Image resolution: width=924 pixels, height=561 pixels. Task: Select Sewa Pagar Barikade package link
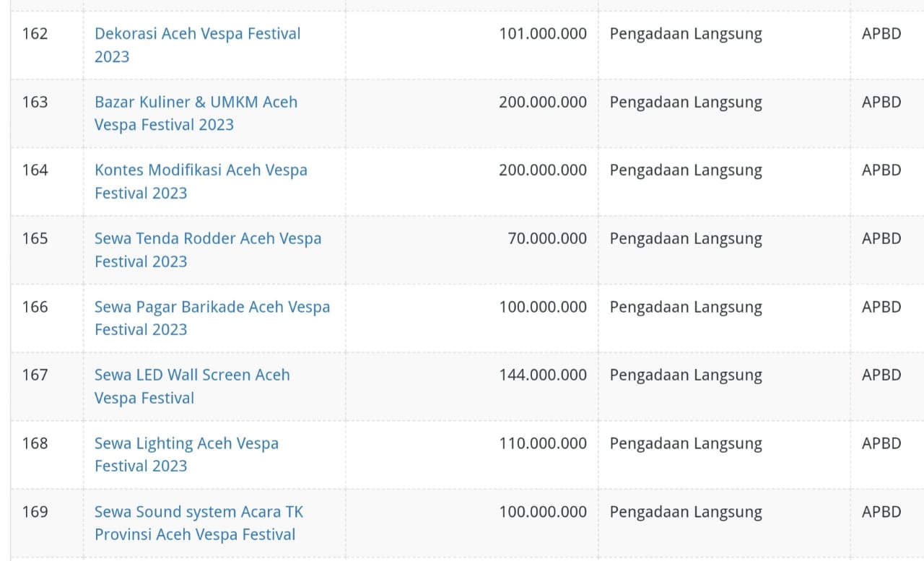[x=212, y=307]
